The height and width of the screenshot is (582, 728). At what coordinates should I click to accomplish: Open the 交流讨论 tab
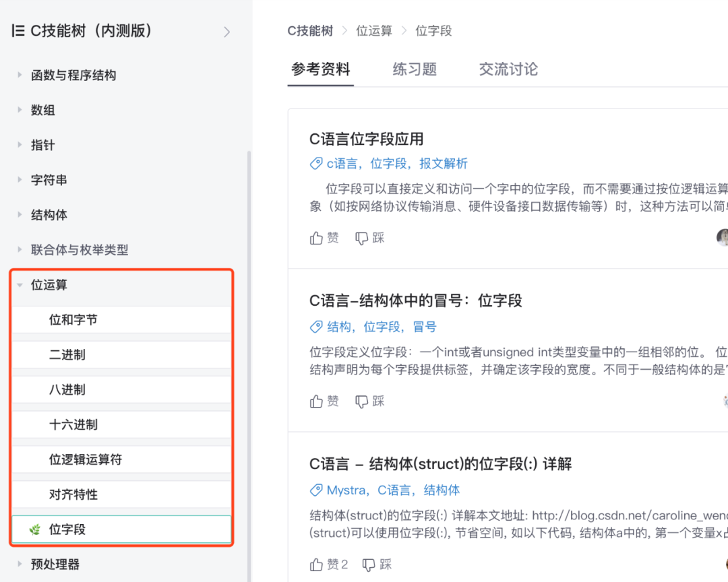(x=508, y=69)
